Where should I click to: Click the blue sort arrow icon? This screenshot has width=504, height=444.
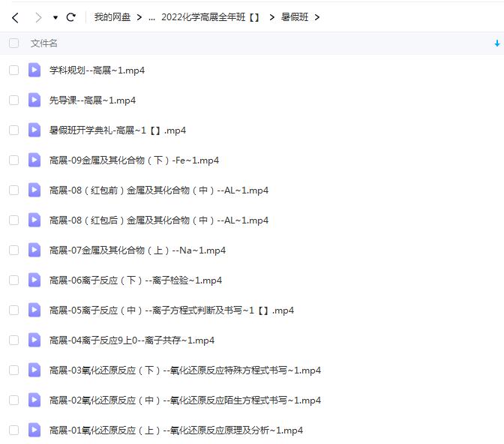[x=496, y=43]
